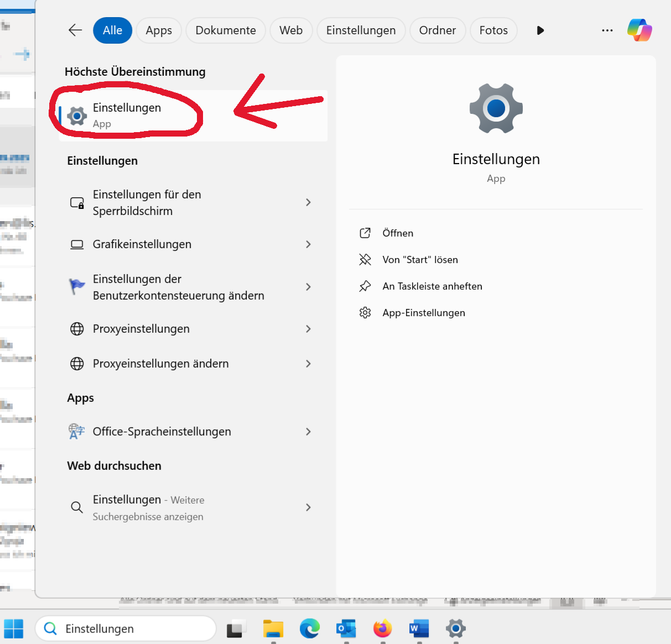Select Von "Start" lösen option

(420, 260)
